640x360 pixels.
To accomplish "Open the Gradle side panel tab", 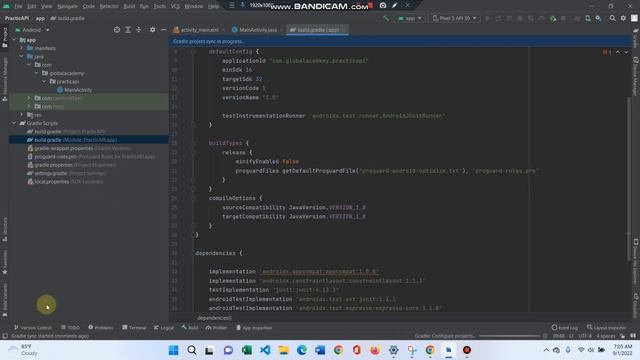I will tap(636, 38).
